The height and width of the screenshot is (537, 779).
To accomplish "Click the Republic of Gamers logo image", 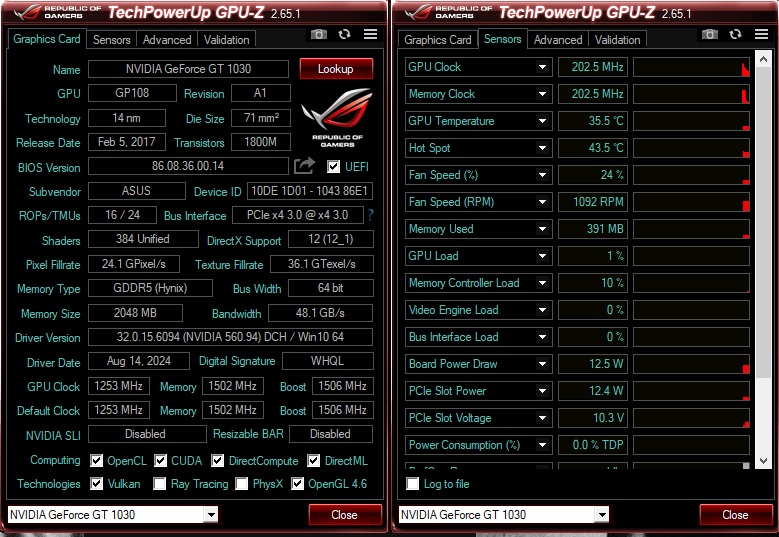I will point(337,117).
